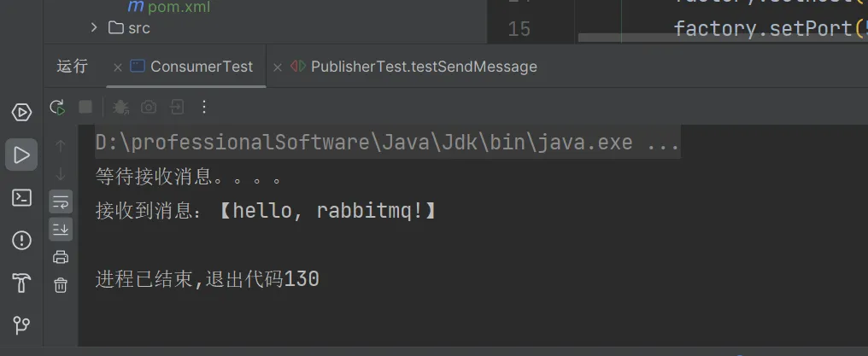Switch to the ConsumerTest run tab
Screen dimensions: 868x356
click(201, 67)
